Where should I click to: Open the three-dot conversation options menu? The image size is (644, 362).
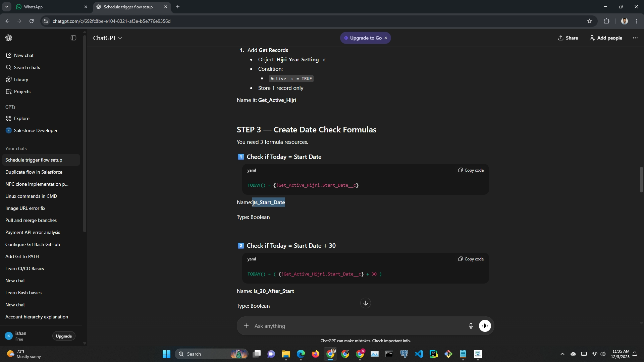[635, 38]
